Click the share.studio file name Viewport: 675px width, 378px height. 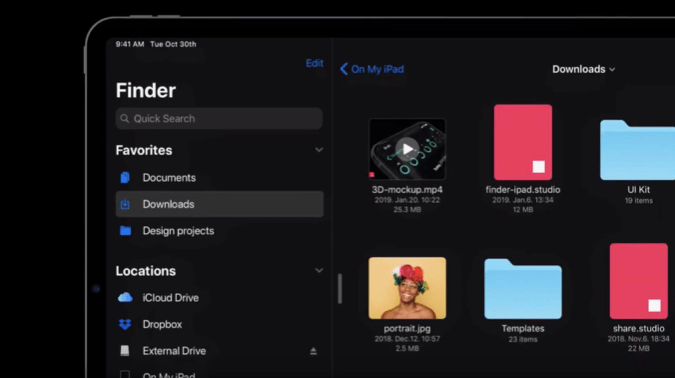[638, 328]
